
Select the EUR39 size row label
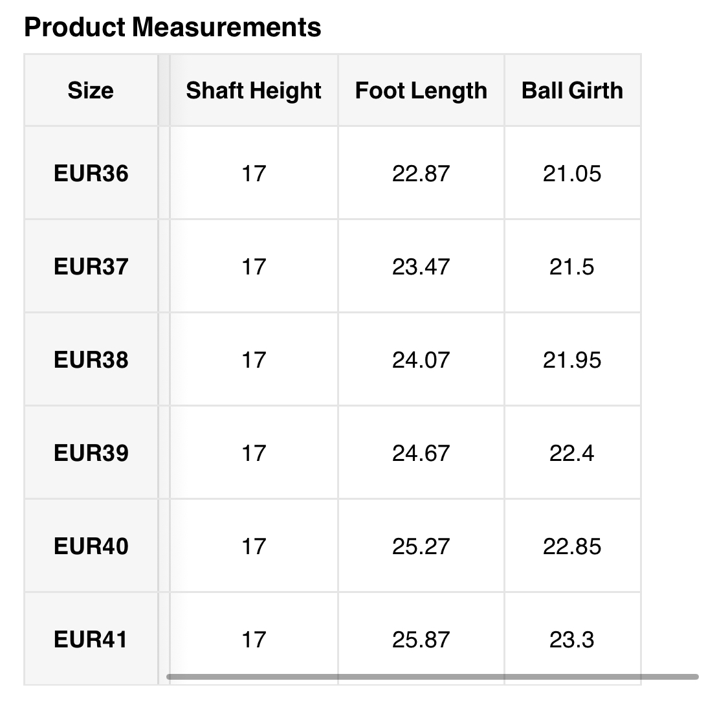(x=91, y=453)
